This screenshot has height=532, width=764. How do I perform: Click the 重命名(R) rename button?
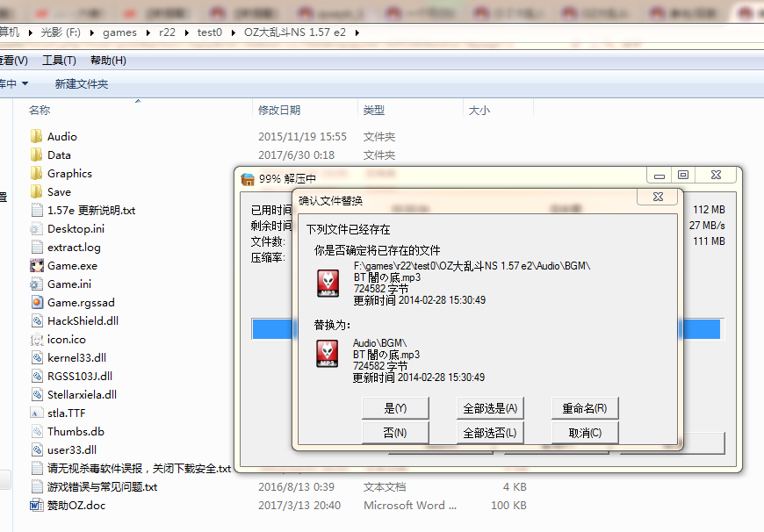pyautogui.click(x=585, y=408)
